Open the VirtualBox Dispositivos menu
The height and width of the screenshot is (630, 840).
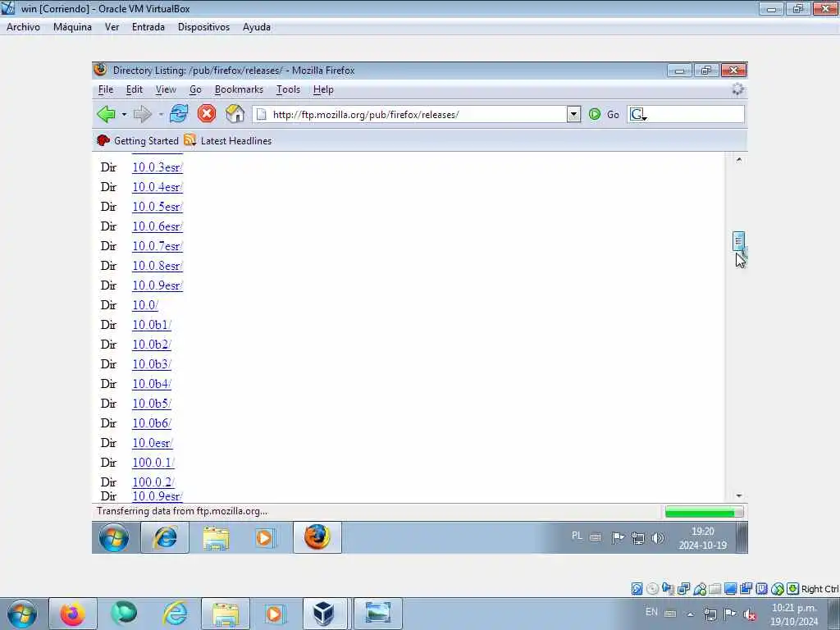[x=203, y=27]
